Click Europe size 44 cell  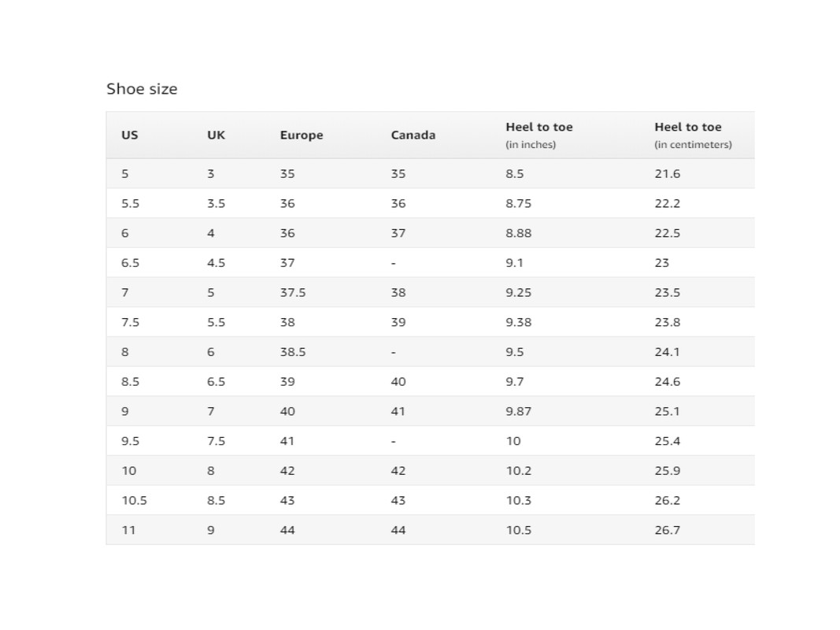click(287, 530)
